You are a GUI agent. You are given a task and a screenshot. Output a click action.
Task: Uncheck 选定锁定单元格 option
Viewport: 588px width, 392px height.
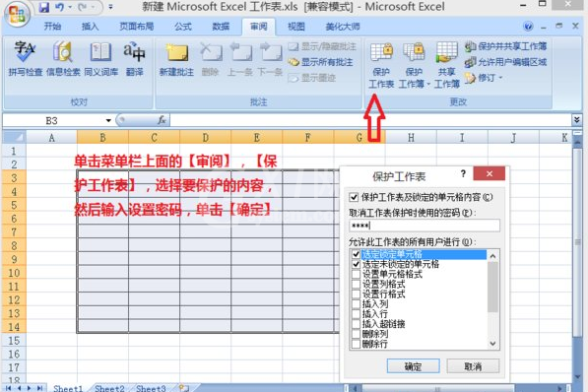356,254
